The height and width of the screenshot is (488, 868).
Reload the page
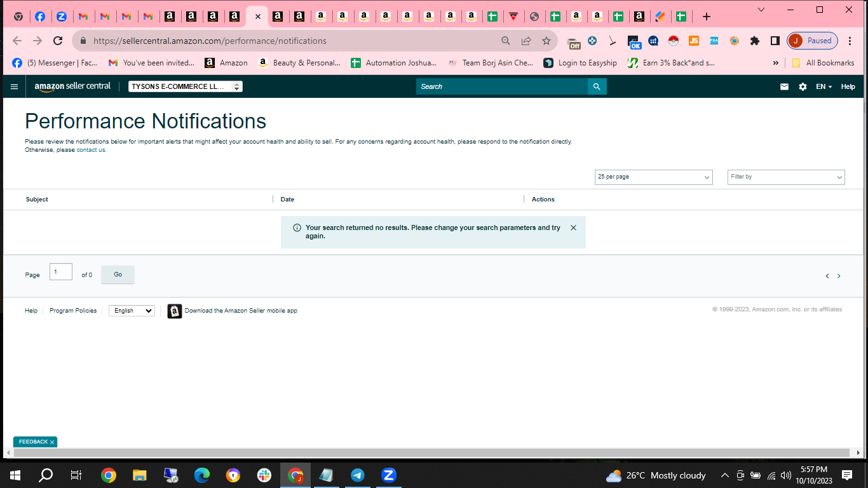tap(58, 41)
